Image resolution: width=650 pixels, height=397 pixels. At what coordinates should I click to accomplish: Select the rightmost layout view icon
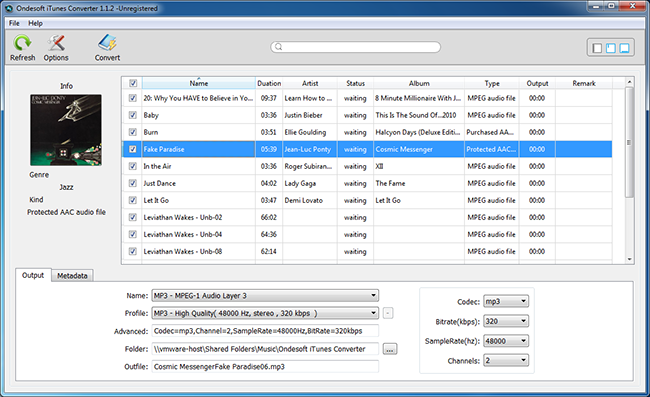[x=624, y=48]
